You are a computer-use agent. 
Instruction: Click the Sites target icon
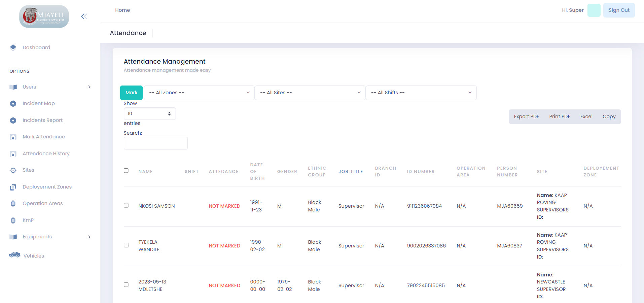tap(13, 170)
